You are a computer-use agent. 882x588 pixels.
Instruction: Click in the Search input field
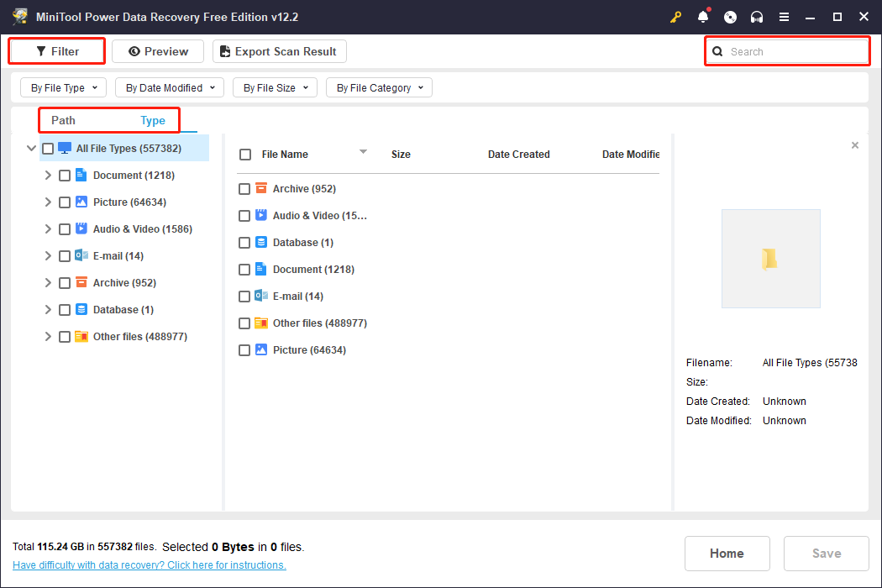788,52
